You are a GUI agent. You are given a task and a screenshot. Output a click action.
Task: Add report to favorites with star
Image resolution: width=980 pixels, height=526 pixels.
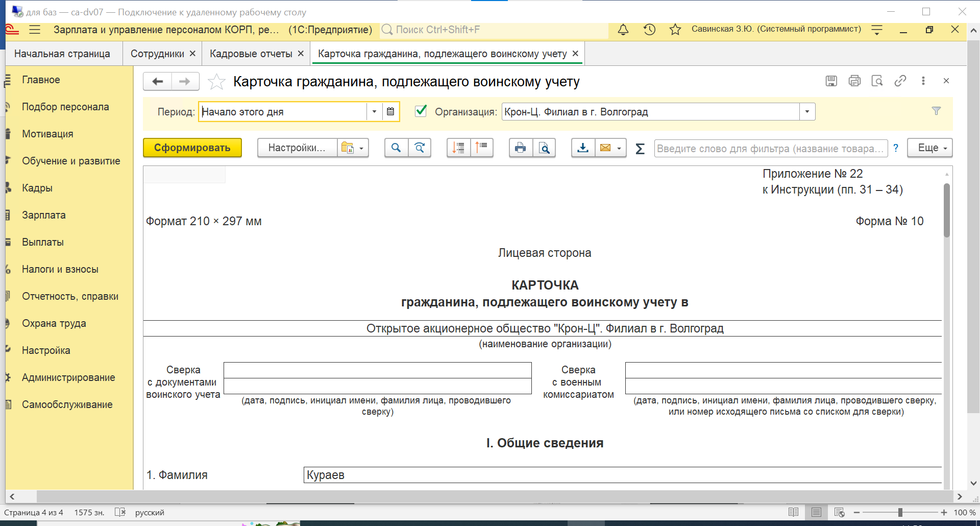(216, 82)
